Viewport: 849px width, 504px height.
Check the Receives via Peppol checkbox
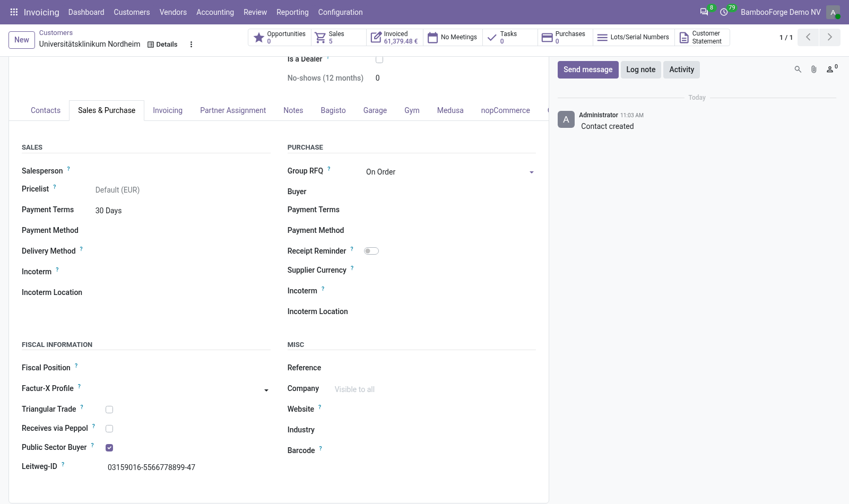click(109, 429)
